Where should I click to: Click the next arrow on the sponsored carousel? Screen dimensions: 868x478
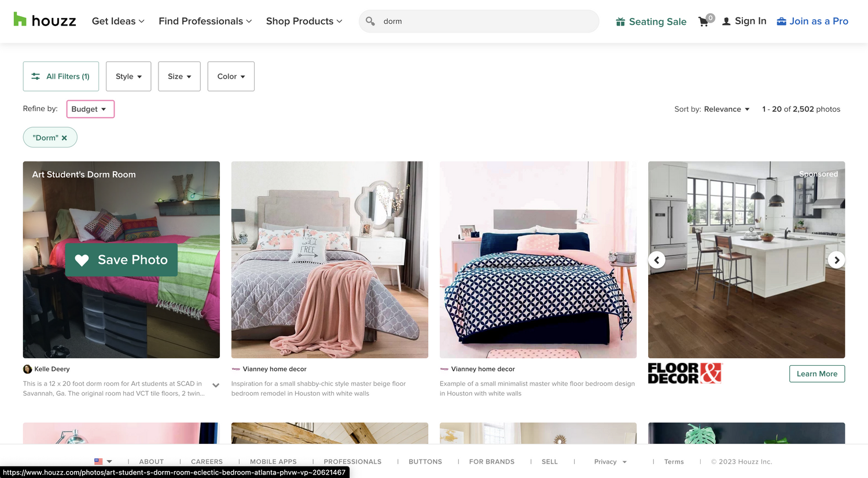(x=836, y=260)
